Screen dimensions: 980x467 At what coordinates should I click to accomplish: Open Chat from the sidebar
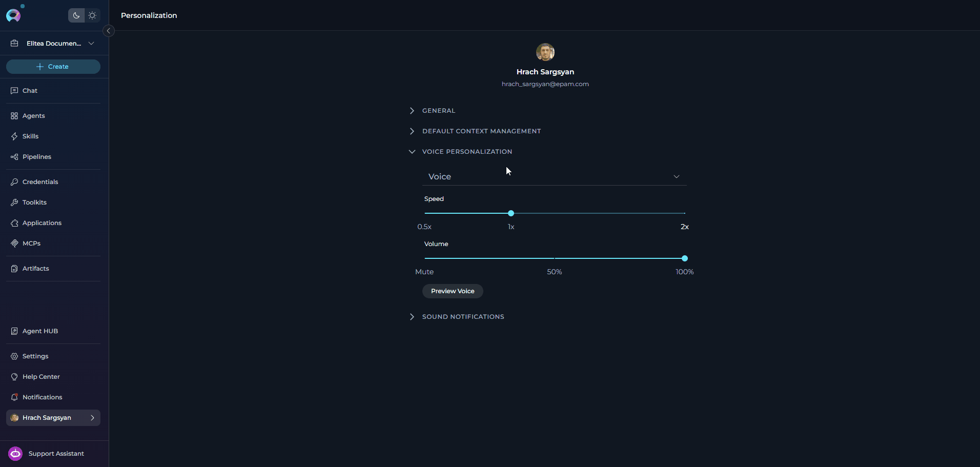click(53, 91)
